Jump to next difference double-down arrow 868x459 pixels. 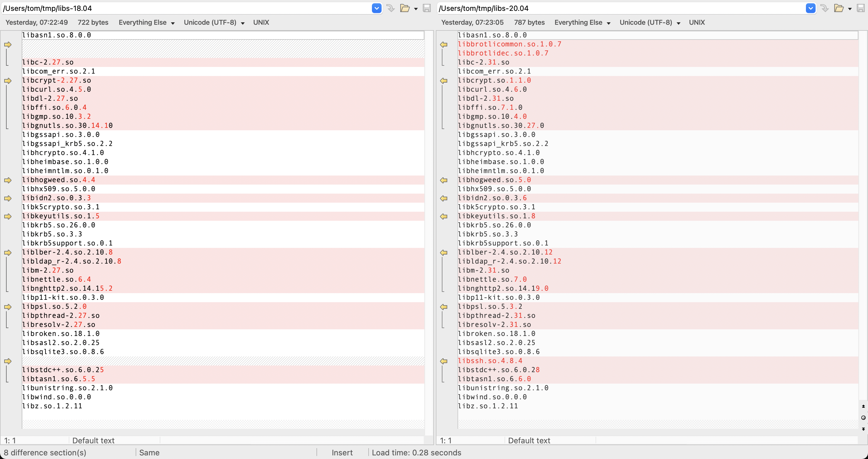click(863, 429)
